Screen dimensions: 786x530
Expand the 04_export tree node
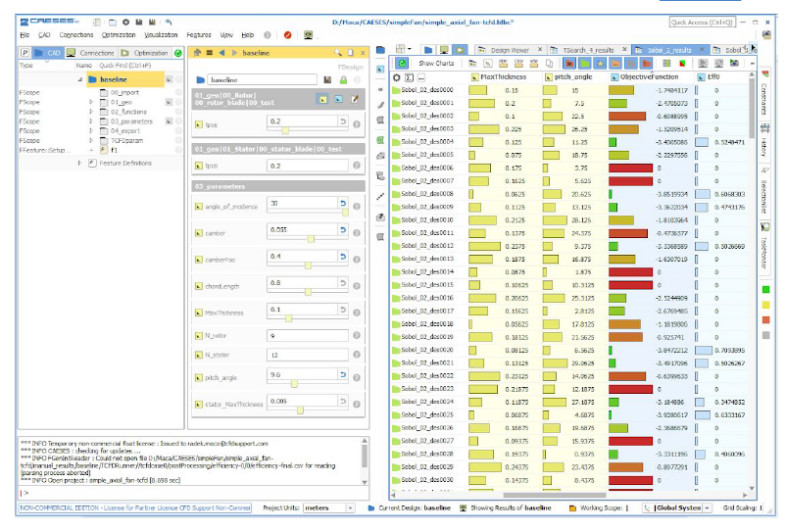[x=91, y=131]
